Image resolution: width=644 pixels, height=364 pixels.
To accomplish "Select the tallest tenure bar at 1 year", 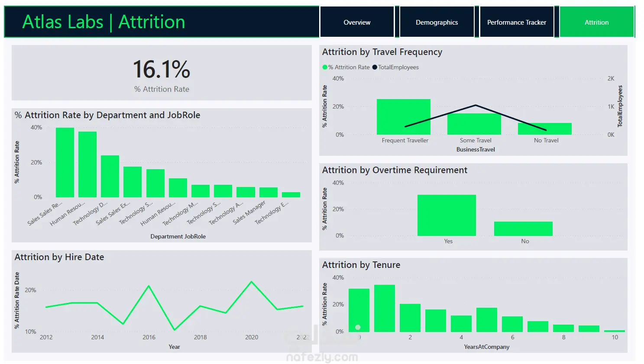I will click(x=385, y=308).
